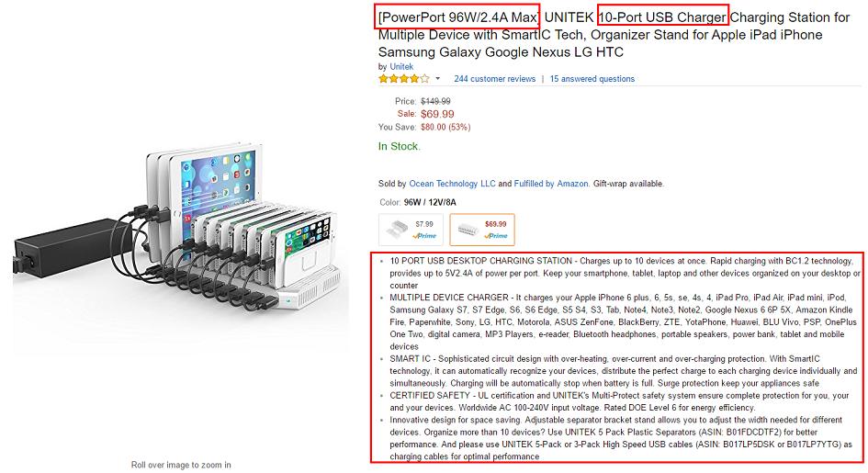Click the Fulfilled by Amazon link
Viewport: 868px width, 473px height.
point(551,184)
